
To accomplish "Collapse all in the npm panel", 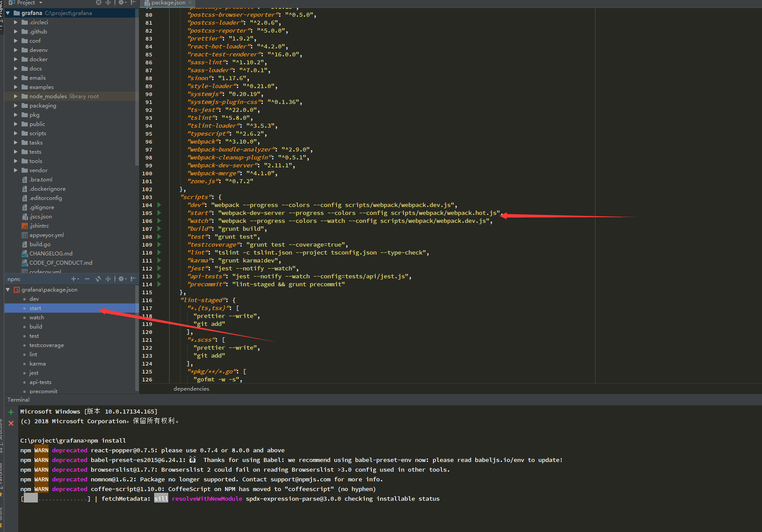I will click(x=108, y=279).
